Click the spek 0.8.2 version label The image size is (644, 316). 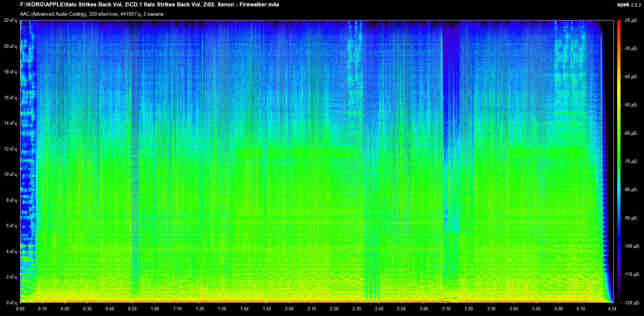point(629,5)
